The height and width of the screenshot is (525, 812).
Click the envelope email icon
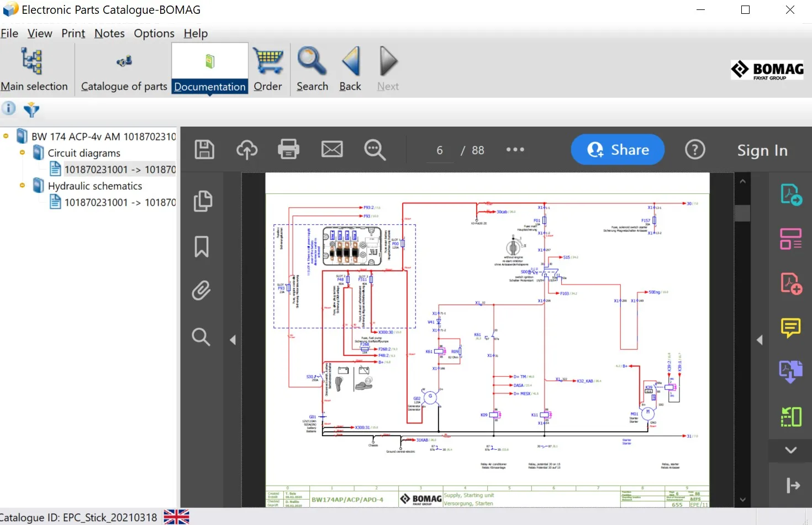332,150
